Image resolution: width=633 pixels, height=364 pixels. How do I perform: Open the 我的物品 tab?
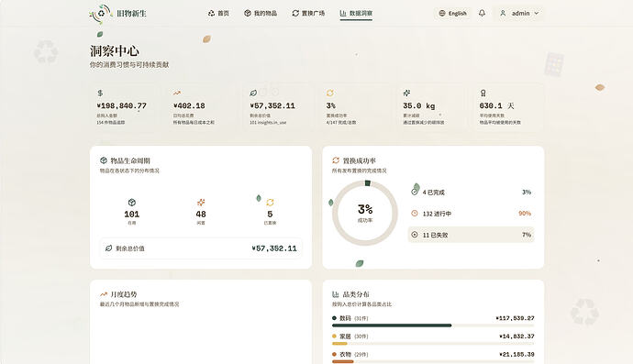pos(261,14)
